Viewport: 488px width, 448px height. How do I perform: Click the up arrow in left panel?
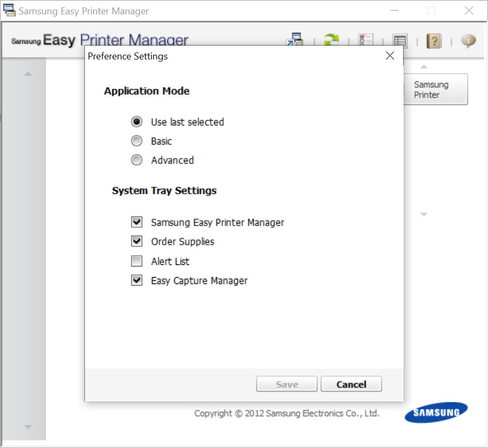28,74
